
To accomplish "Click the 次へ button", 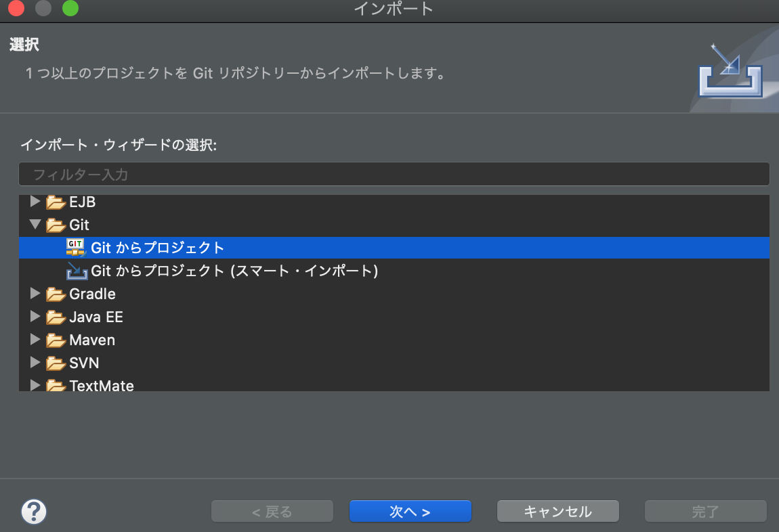I will point(410,511).
